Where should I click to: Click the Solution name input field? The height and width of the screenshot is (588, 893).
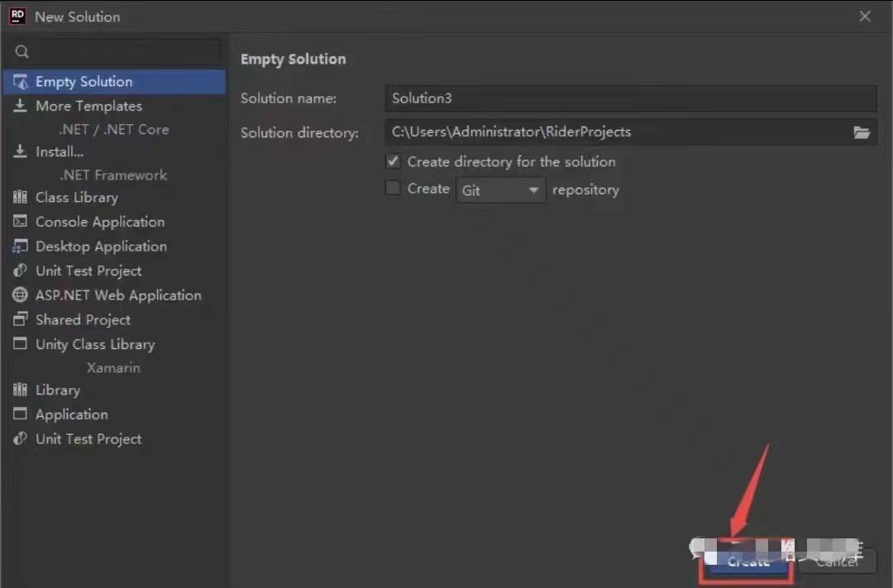pyautogui.click(x=630, y=98)
